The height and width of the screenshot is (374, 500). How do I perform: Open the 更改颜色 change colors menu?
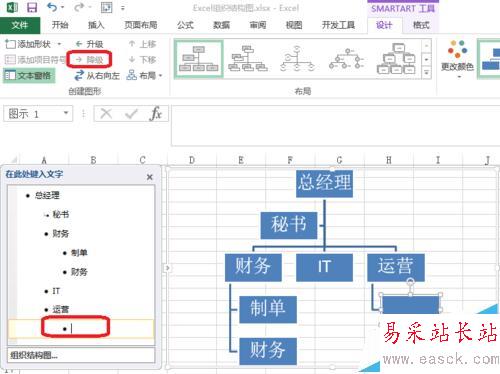click(457, 59)
